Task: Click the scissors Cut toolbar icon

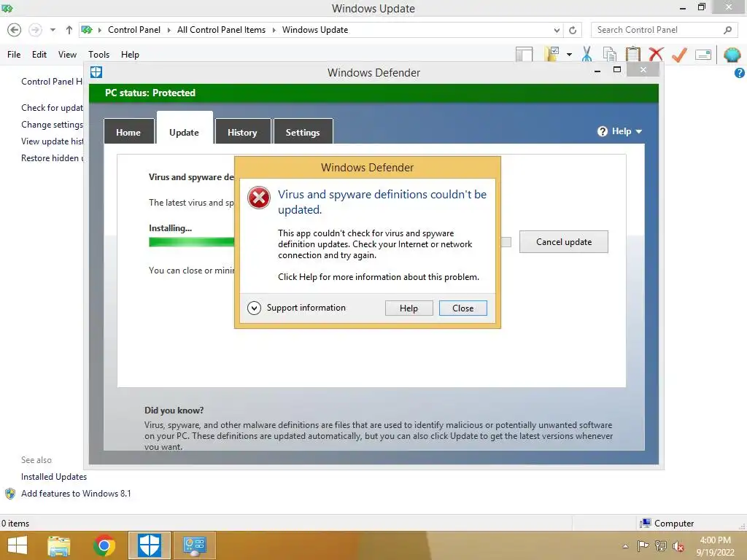Action: click(587, 54)
